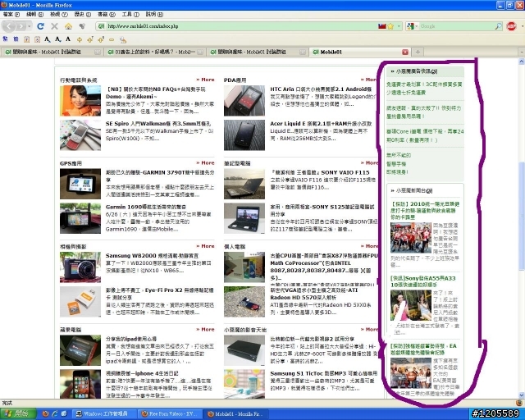The height and width of the screenshot is (420, 525).
Task: Click More link for 相機與攝影 section
Action: (205, 246)
